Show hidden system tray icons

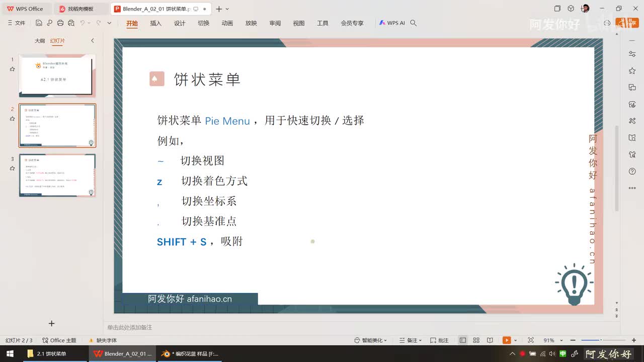coord(513,353)
